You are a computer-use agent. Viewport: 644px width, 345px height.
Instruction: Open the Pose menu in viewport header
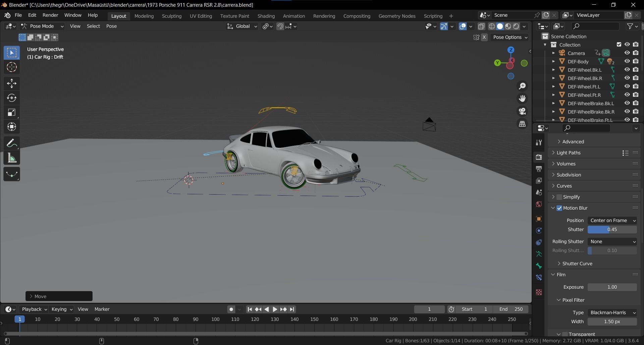pos(111,26)
